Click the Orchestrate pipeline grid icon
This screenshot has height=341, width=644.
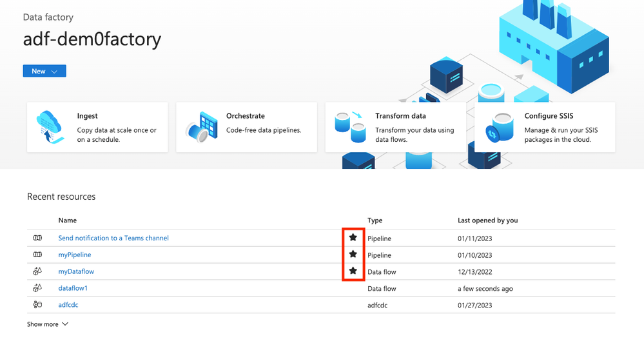click(201, 127)
